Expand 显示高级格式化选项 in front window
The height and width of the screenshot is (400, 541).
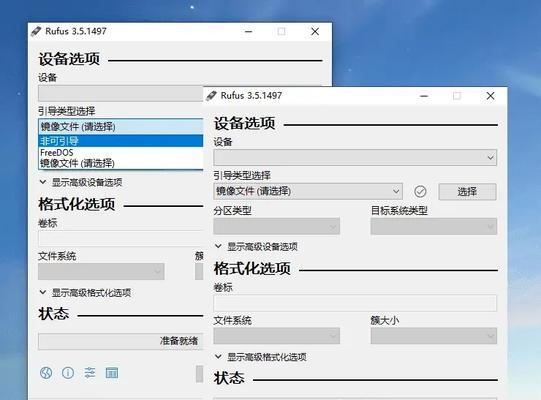click(260, 357)
